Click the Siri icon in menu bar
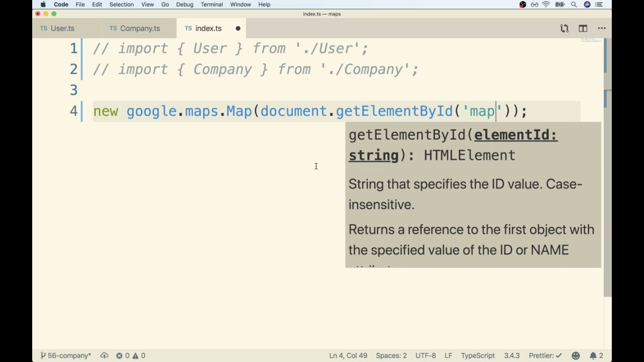Image resolution: width=644 pixels, height=362 pixels. tap(587, 5)
